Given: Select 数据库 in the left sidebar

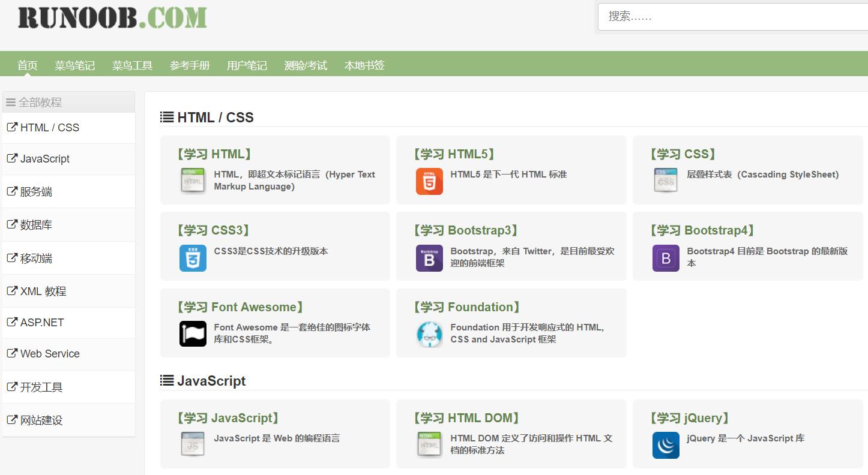Looking at the screenshot, I should click(x=36, y=225).
